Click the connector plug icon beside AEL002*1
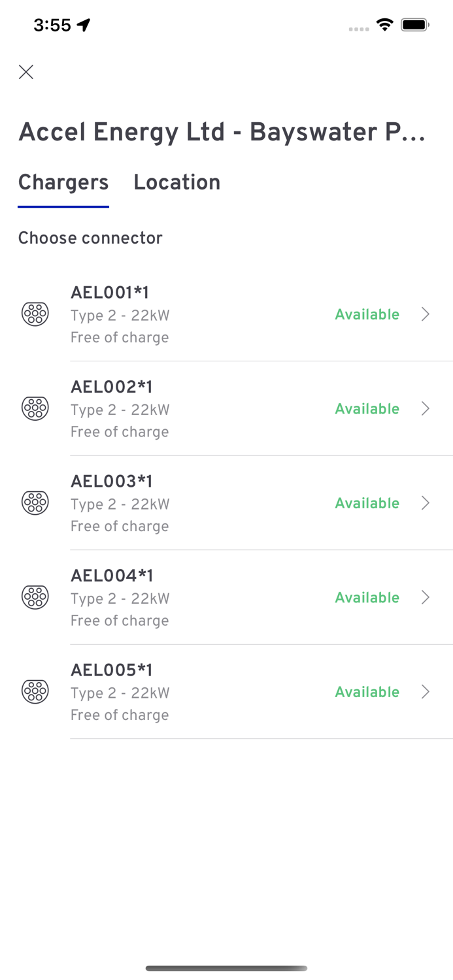Image resolution: width=453 pixels, height=980 pixels. pos(35,408)
